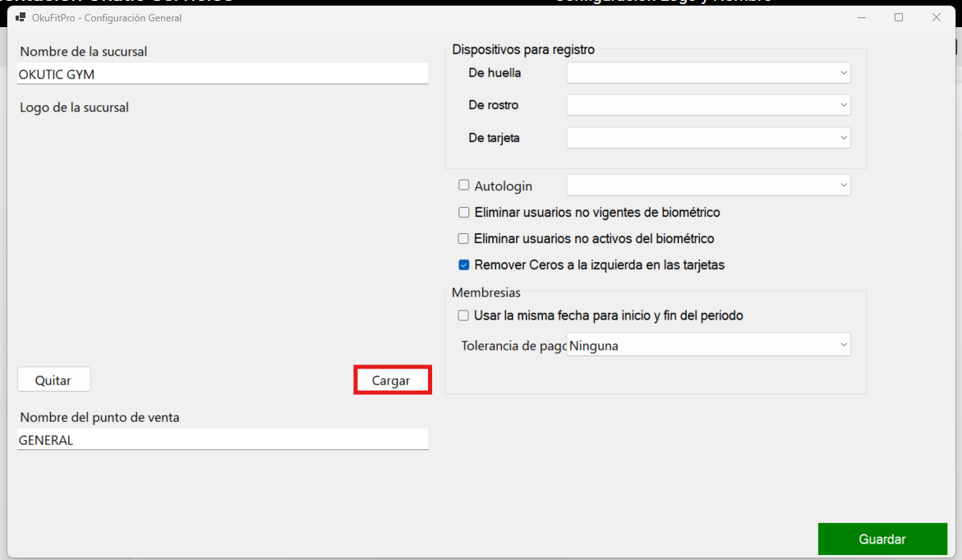Check Eliminar usuarios no vigentes de biométrico
Viewport: 962px width, 560px height.
(464, 213)
